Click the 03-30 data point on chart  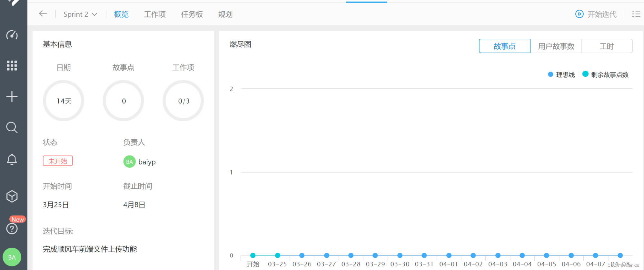pyautogui.click(x=400, y=255)
